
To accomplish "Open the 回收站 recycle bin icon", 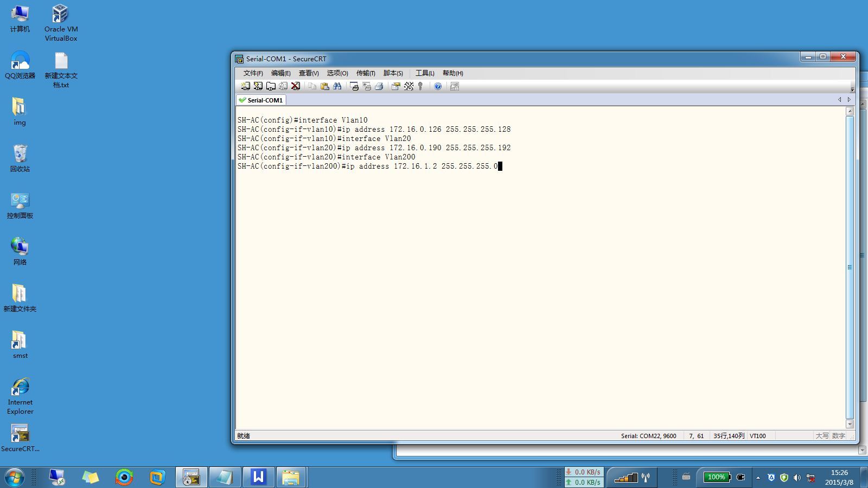I will (20, 158).
